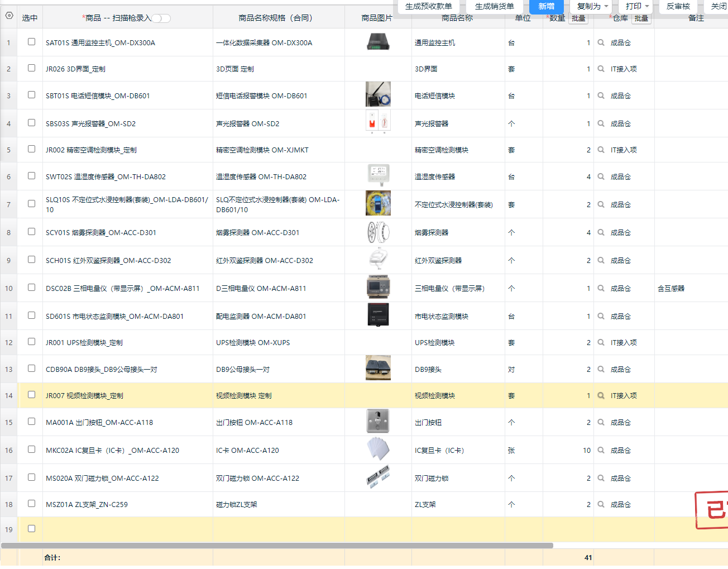Click row number 14 cell

click(9, 395)
